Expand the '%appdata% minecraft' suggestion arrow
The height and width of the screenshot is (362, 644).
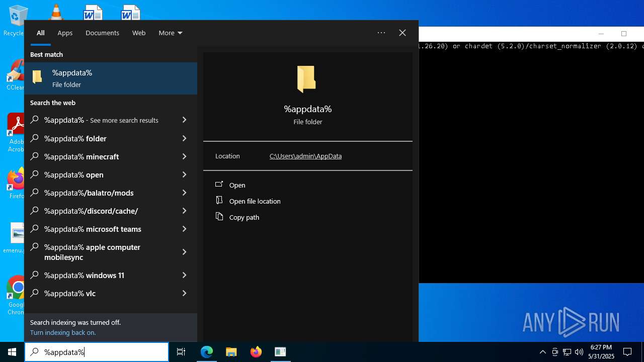click(184, 156)
